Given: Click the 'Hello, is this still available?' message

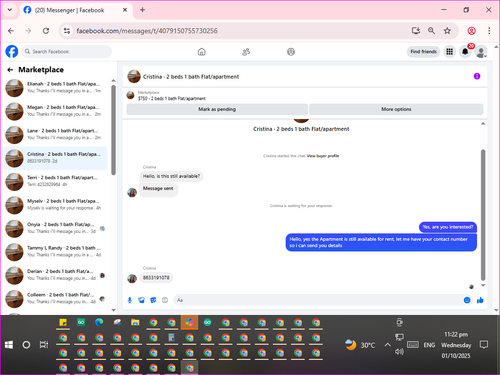Looking at the screenshot, I should point(171,176).
